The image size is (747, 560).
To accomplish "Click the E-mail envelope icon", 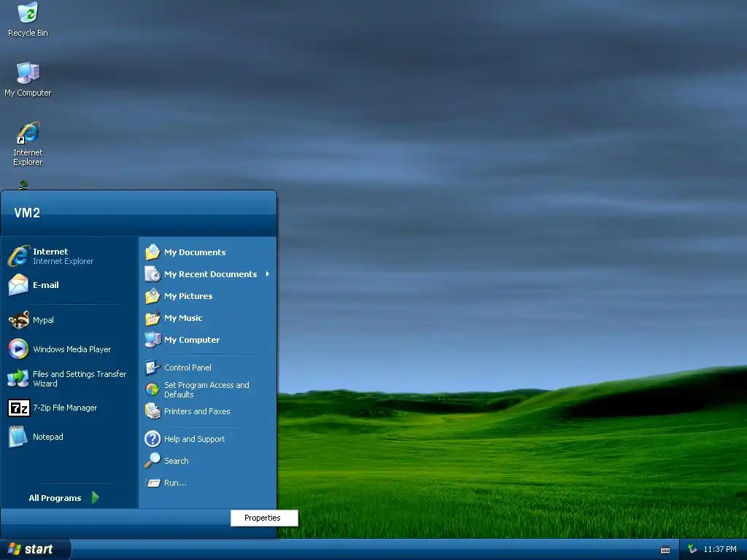I will point(18,285).
